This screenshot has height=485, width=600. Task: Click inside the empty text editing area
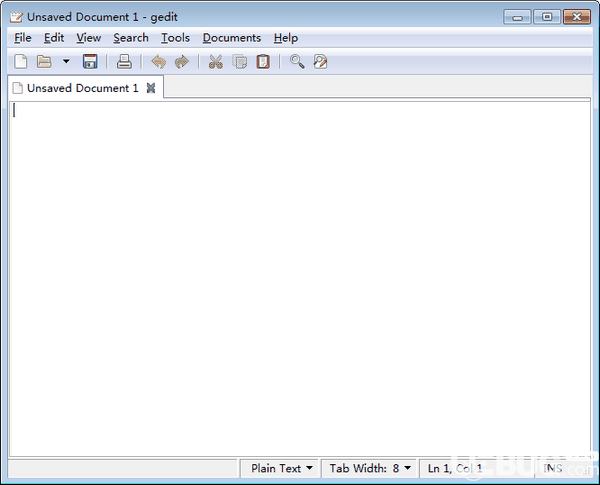pos(300,279)
